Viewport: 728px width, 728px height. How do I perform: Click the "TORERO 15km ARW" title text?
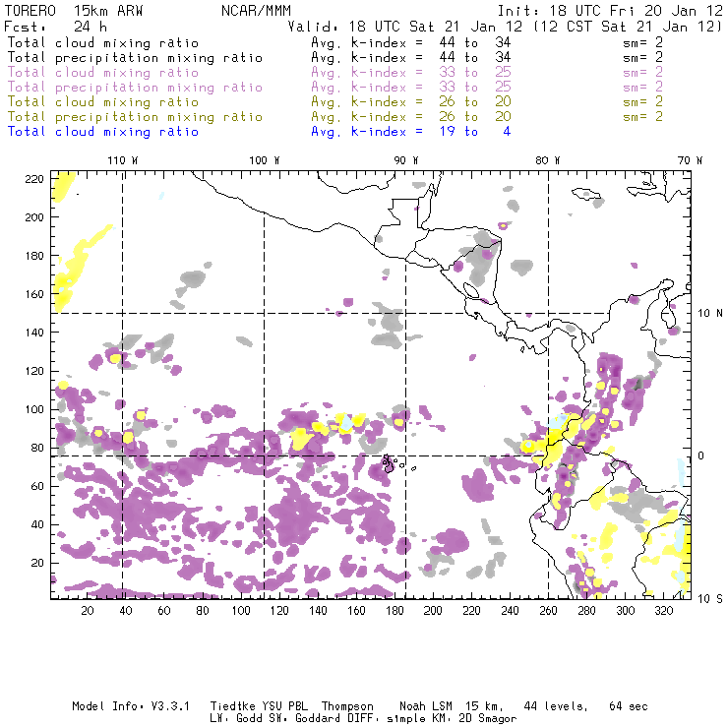pos(74,11)
